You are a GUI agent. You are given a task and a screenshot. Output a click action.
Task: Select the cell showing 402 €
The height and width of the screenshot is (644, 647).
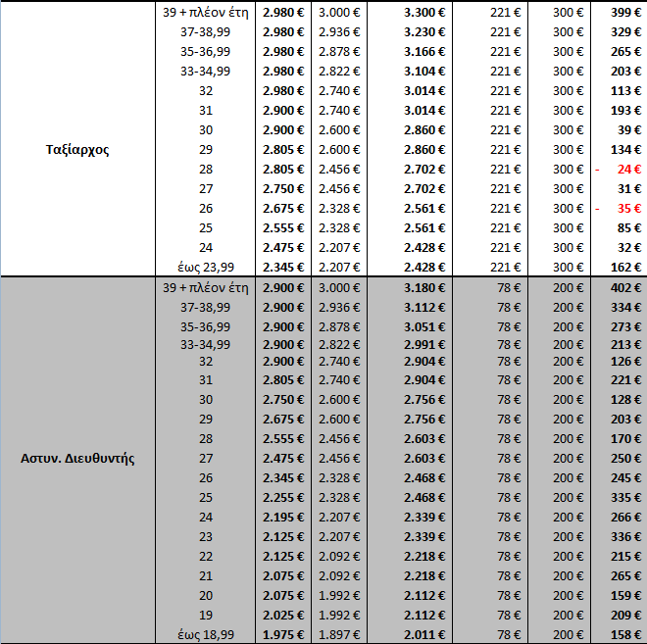(x=621, y=287)
